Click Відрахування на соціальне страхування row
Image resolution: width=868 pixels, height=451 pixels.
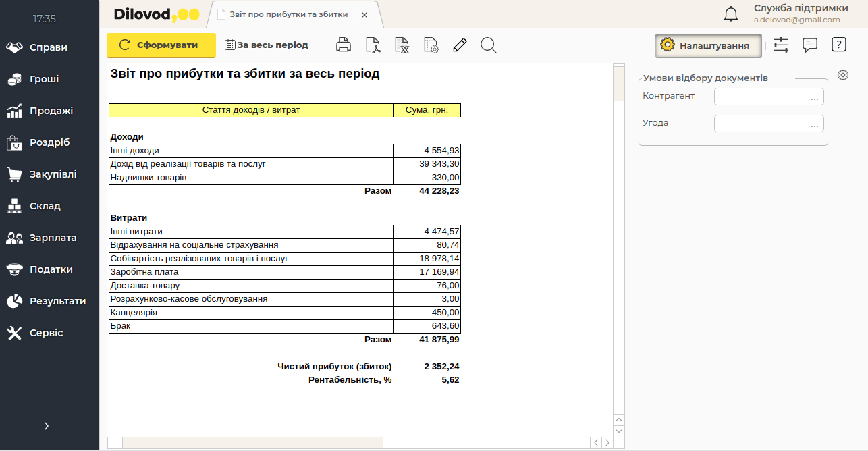pos(285,245)
